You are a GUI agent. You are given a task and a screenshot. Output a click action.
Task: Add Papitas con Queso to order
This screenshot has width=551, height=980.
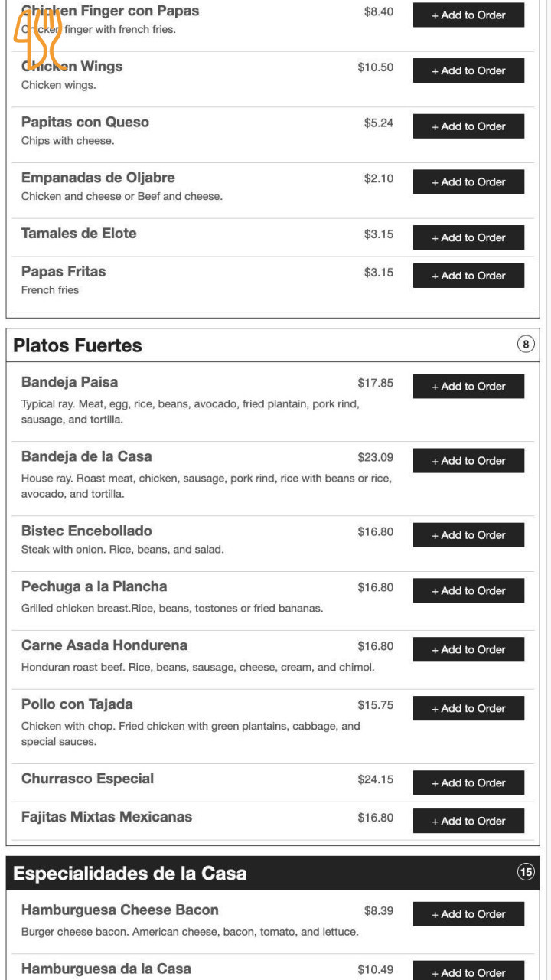[468, 126]
